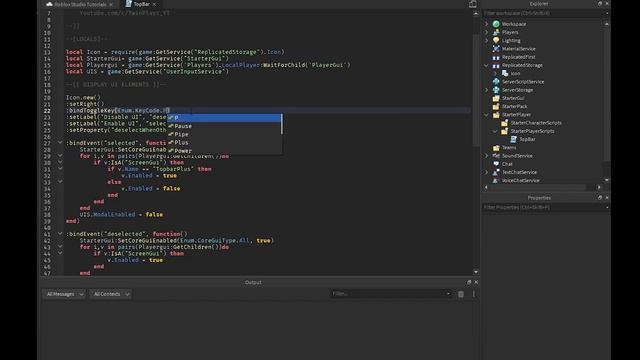This screenshot has width=640, height=360.
Task: Choose P from the autocomplete list
Action: (x=224, y=118)
